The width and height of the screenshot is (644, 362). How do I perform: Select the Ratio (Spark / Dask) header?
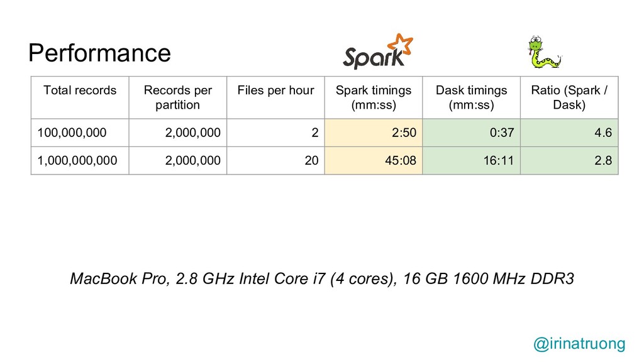click(569, 97)
